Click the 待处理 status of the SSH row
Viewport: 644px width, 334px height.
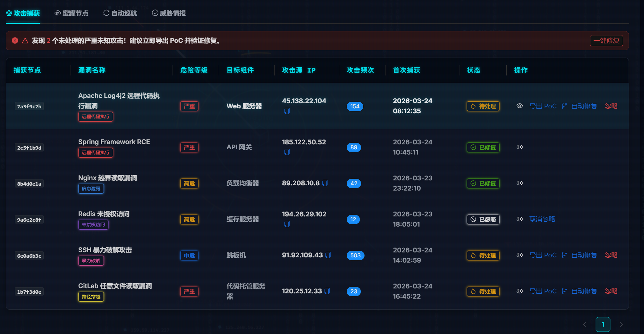point(483,256)
